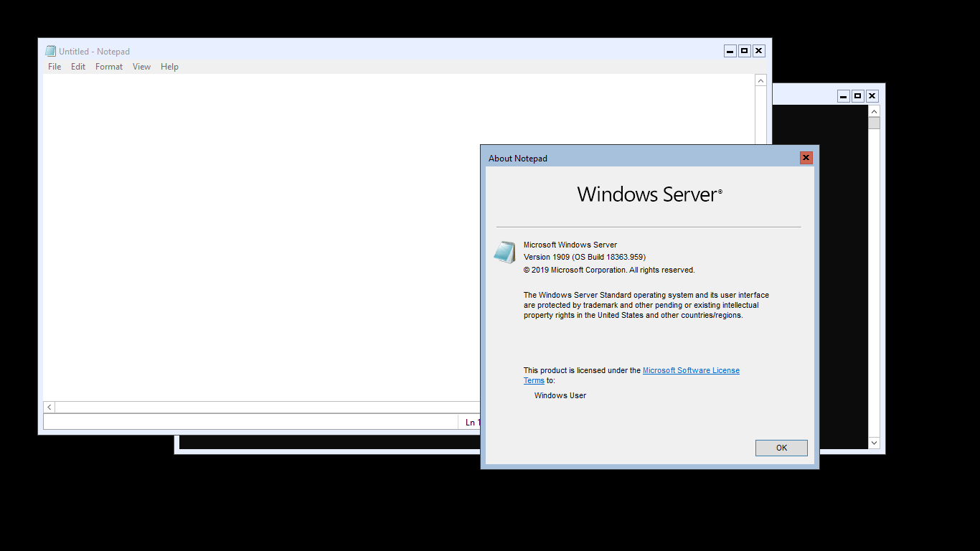Click the console window scrollbar thumb

pyautogui.click(x=874, y=123)
